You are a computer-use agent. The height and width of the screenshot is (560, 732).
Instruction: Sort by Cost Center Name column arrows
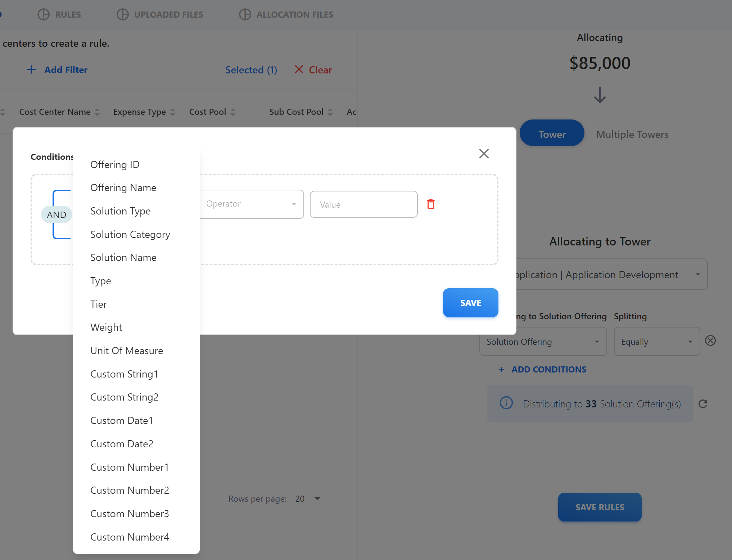coord(97,112)
